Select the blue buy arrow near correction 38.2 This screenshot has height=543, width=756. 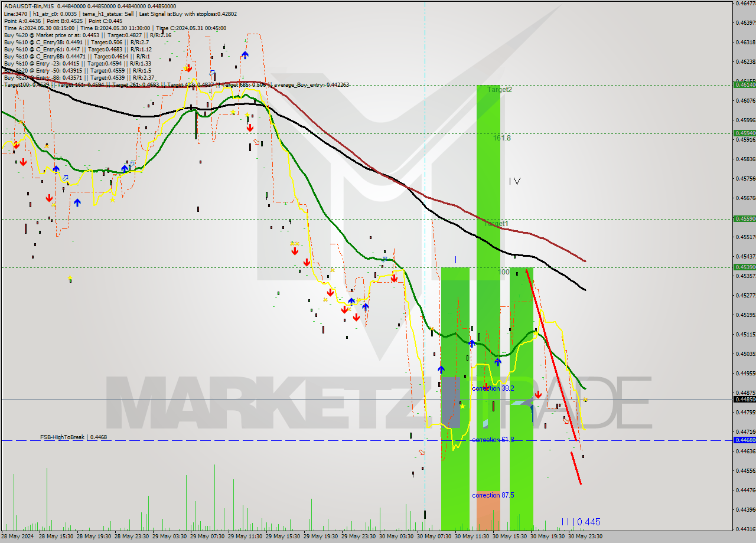(x=472, y=344)
